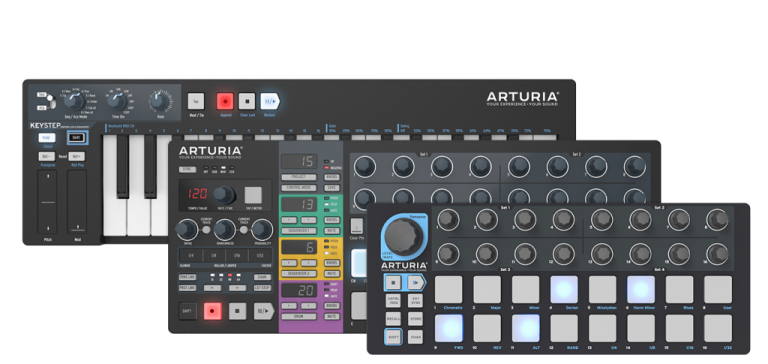
Task: Click the BeatStep play button
Action: [x=416, y=282]
